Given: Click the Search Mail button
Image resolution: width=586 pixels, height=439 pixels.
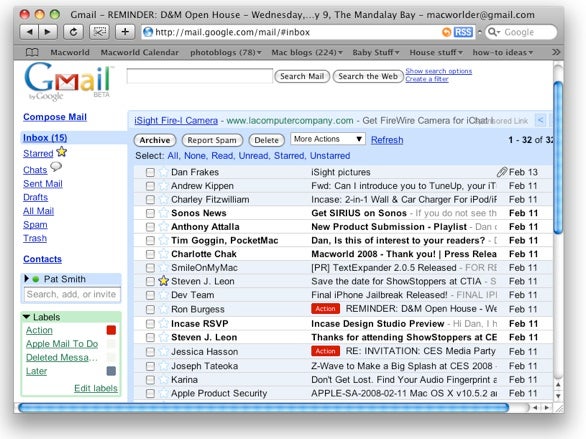Looking at the screenshot, I should 302,76.
